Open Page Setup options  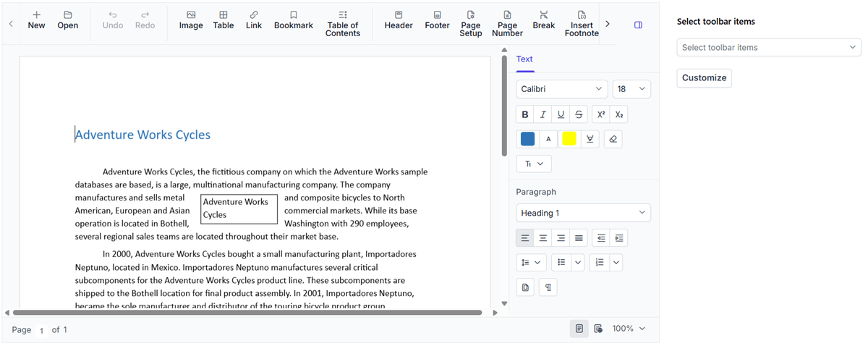[471, 24]
